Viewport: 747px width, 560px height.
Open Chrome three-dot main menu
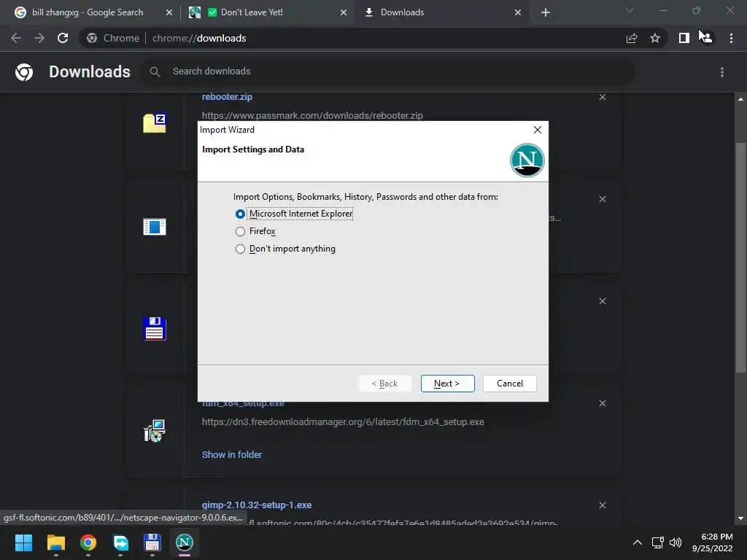(731, 38)
